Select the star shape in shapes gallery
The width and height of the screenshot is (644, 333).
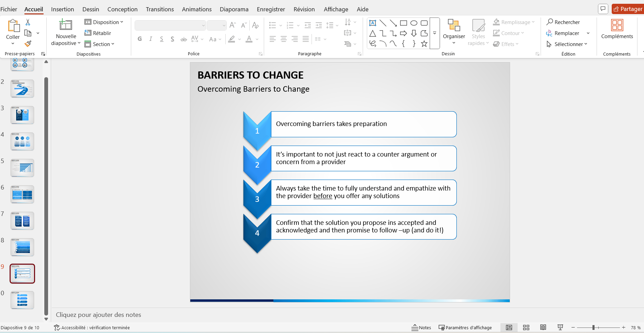424,44
